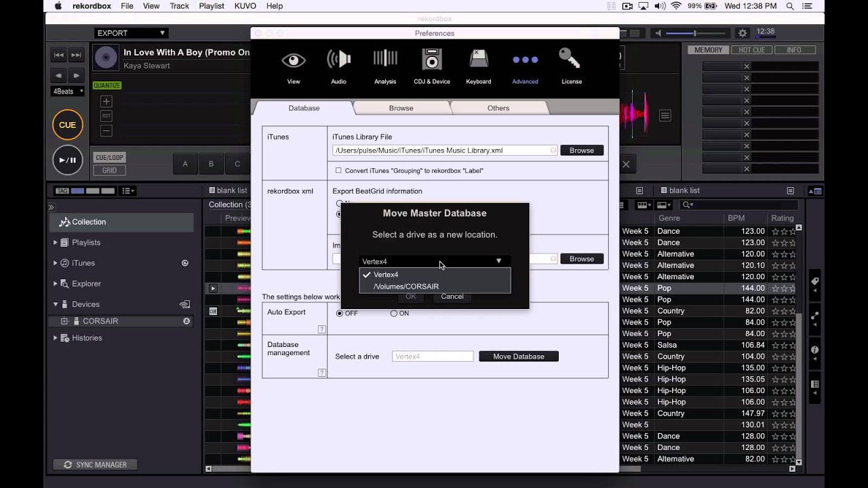This screenshot has height=488, width=868.
Task: Click the Wi-Fi icon in macOS menu bar
Action: pyautogui.click(x=676, y=6)
